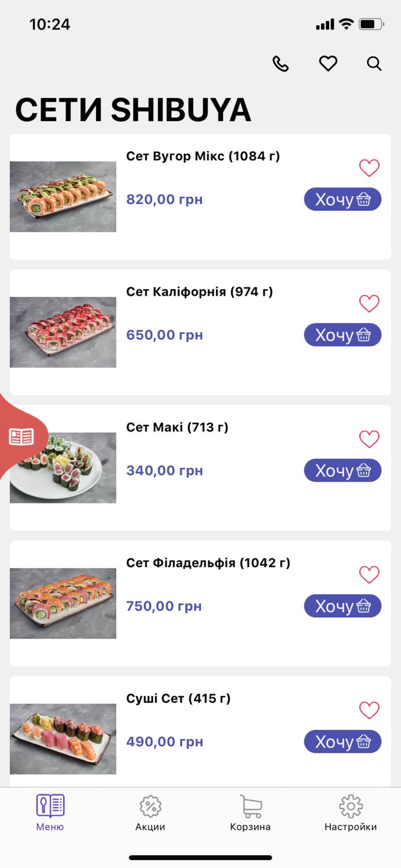Open search with the magnifier icon
The image size is (401, 868).
tap(374, 64)
